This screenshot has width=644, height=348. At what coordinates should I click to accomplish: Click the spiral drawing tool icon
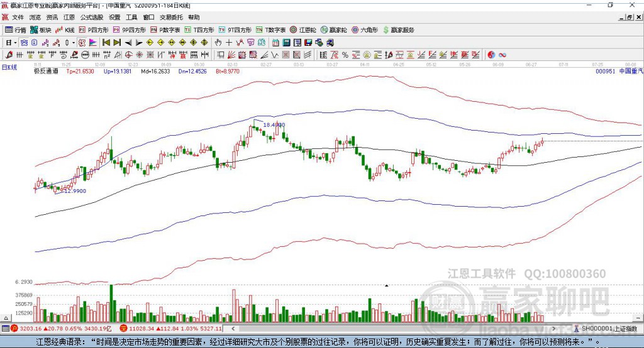(x=64, y=55)
